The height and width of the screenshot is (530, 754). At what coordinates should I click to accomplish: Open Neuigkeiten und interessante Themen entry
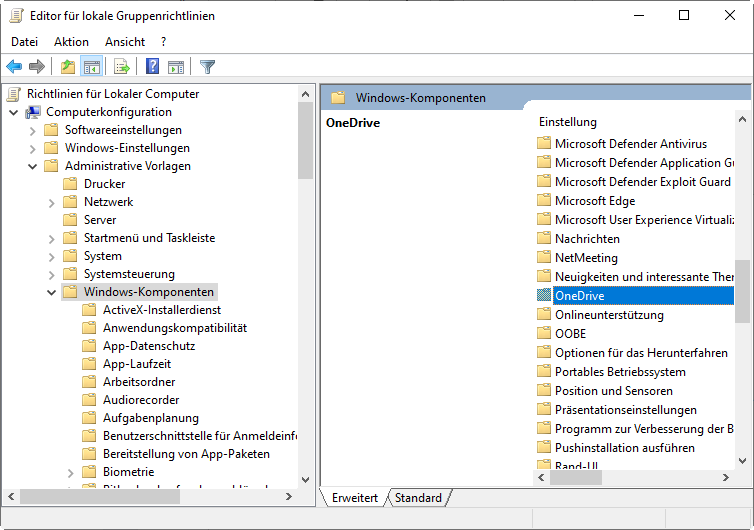click(x=644, y=277)
